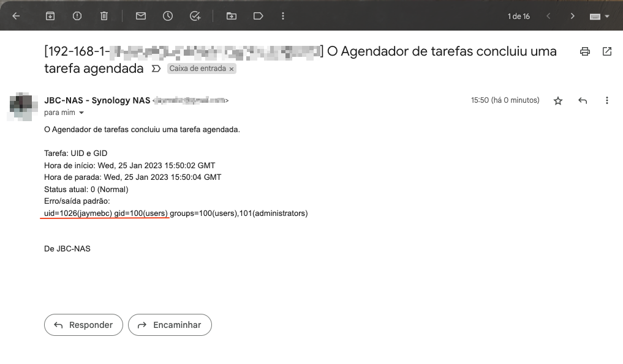Open labels menu icon
The image size is (623, 364).
pyautogui.click(x=258, y=16)
